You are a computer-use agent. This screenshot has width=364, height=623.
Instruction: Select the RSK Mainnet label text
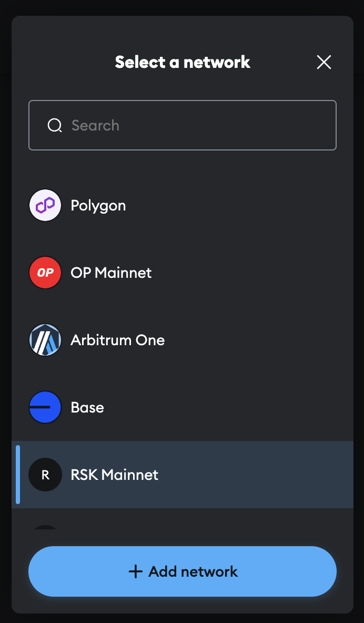(x=115, y=475)
